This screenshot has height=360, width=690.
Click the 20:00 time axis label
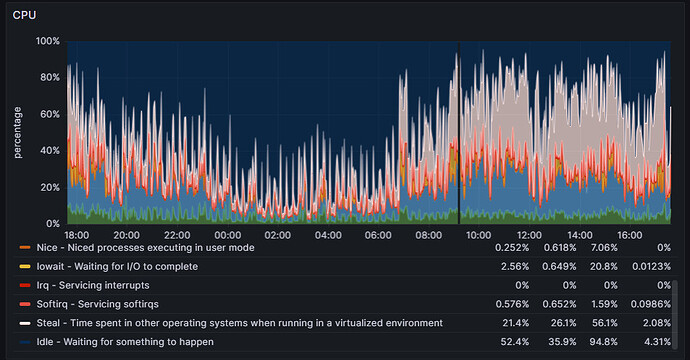[127, 235]
